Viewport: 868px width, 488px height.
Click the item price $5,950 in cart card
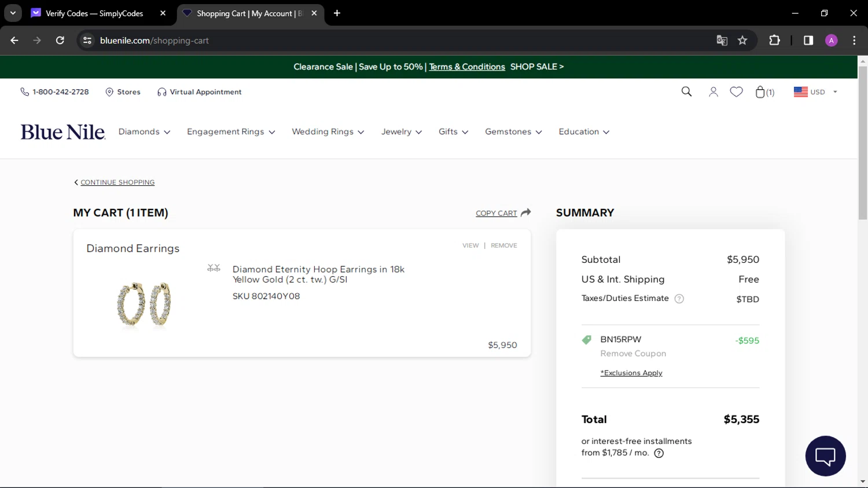(502, 345)
